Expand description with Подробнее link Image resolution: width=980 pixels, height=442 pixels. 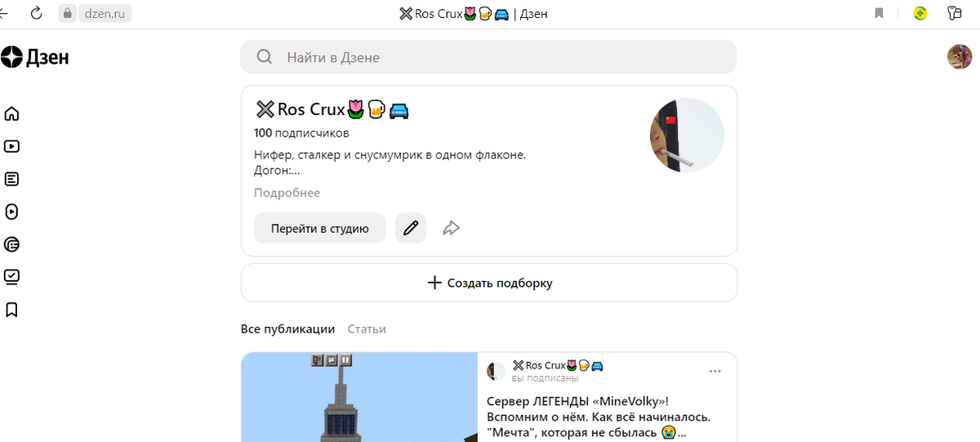click(287, 193)
